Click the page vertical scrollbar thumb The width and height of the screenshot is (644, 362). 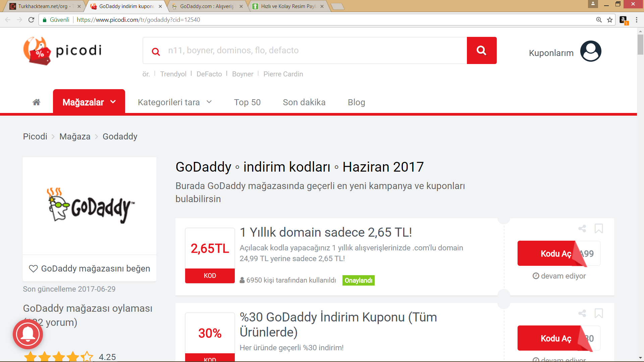(640, 44)
